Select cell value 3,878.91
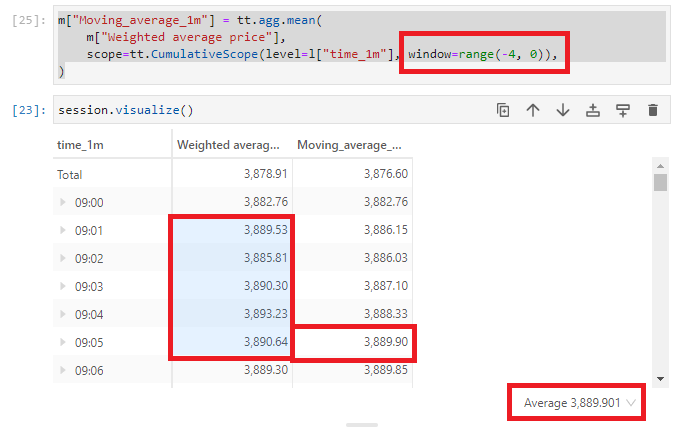Screen dimensions: 675x433 click(266, 174)
